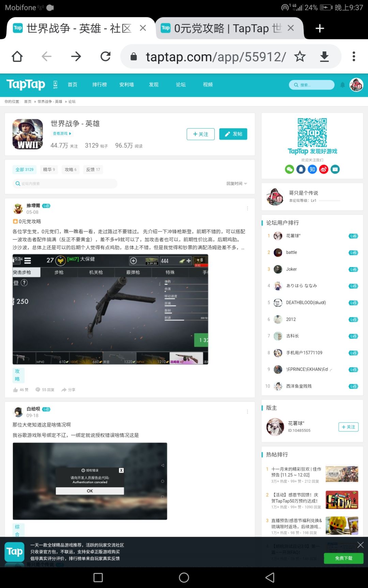Open user 手机用户15771109 in the ranking
The width and height of the screenshot is (368, 588).
[304, 353]
